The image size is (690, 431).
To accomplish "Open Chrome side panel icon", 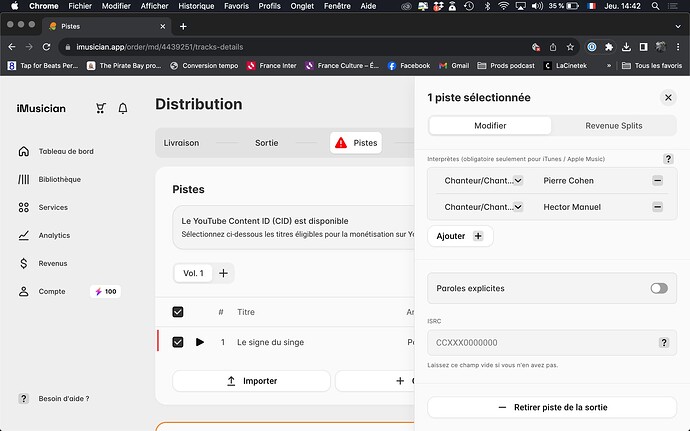I will pos(643,47).
